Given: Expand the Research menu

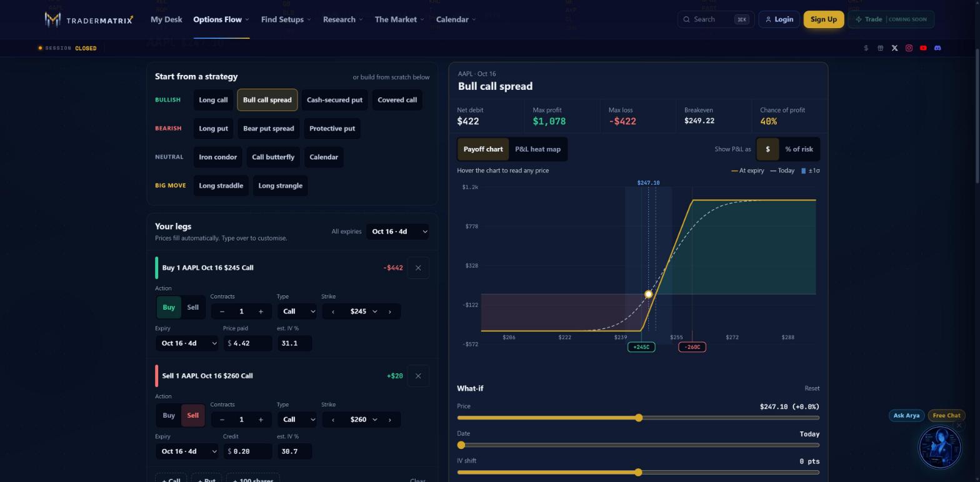Looking at the screenshot, I should click(342, 19).
